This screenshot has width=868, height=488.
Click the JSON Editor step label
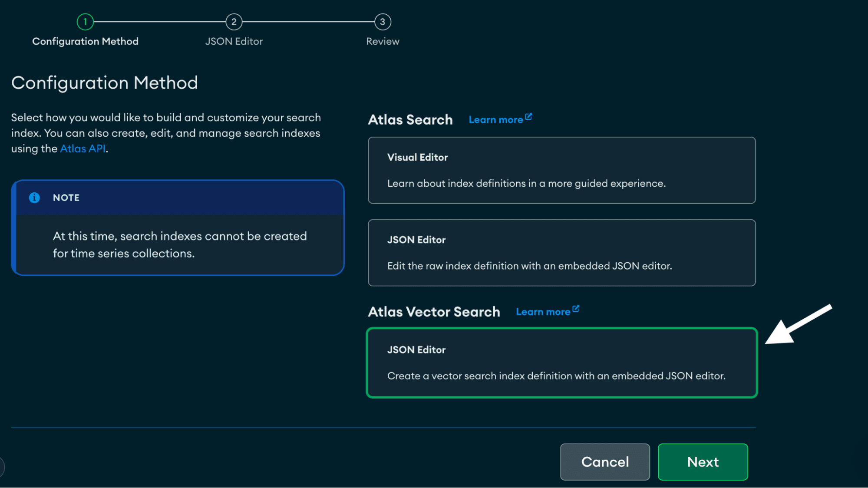pyautogui.click(x=234, y=41)
